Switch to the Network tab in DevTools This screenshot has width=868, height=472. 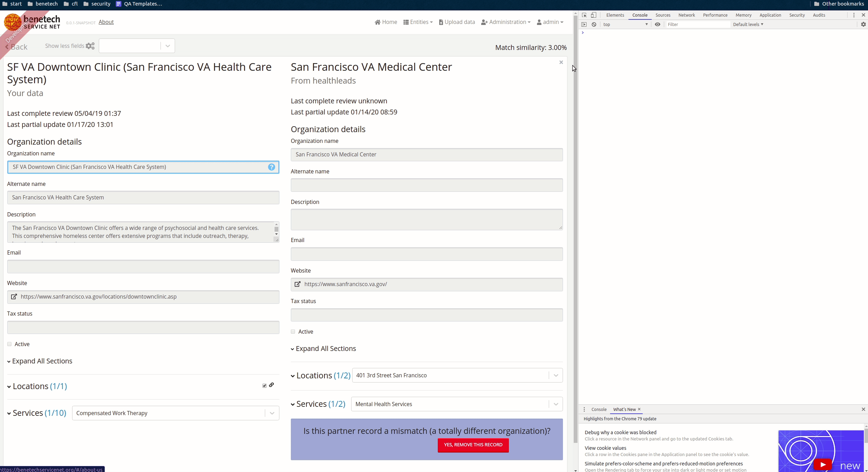[x=686, y=15]
